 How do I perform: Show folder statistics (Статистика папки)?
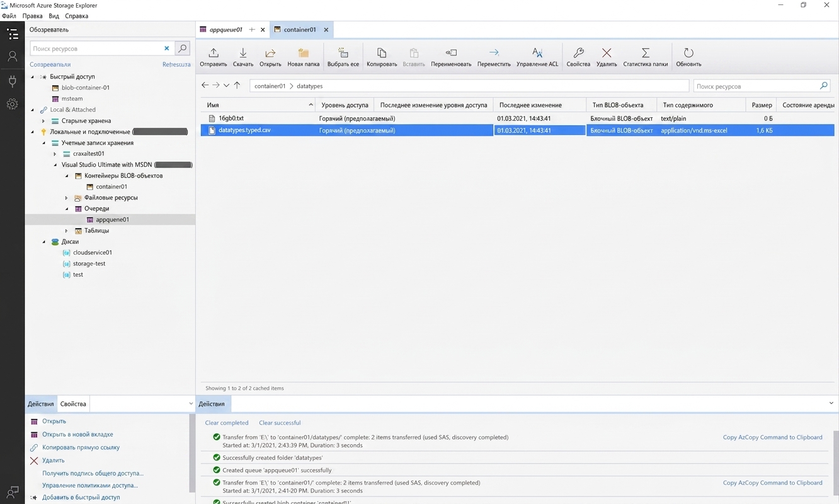[x=646, y=57]
